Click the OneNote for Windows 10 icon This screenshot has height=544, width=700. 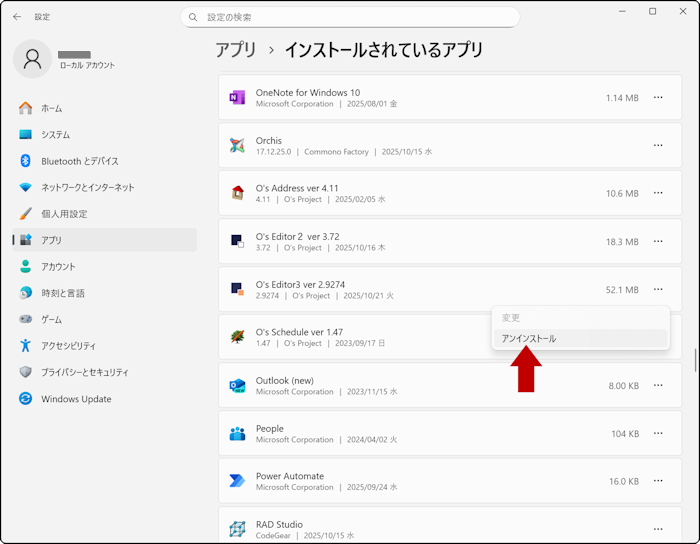[x=237, y=98]
